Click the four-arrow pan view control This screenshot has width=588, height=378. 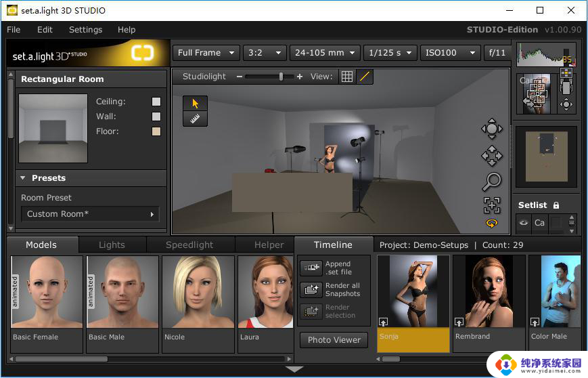(492, 155)
